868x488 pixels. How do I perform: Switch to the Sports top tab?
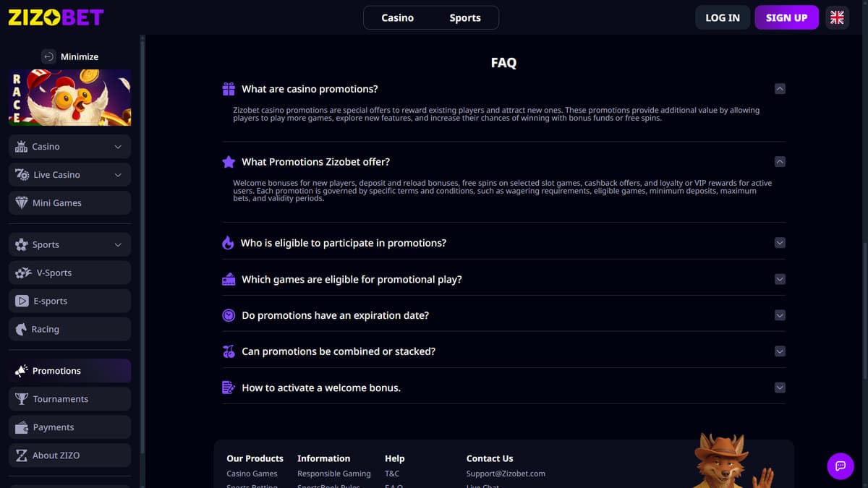click(x=465, y=18)
